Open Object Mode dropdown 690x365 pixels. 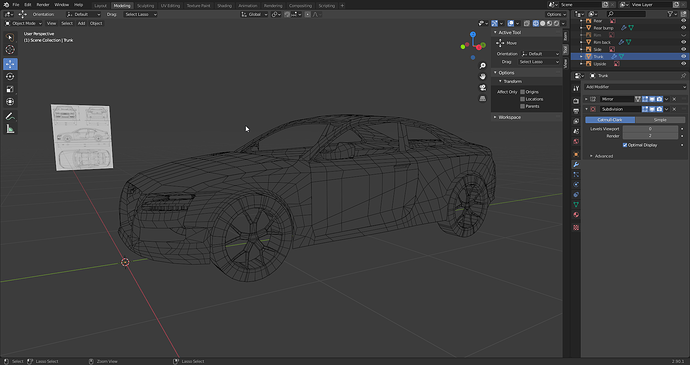[x=23, y=23]
